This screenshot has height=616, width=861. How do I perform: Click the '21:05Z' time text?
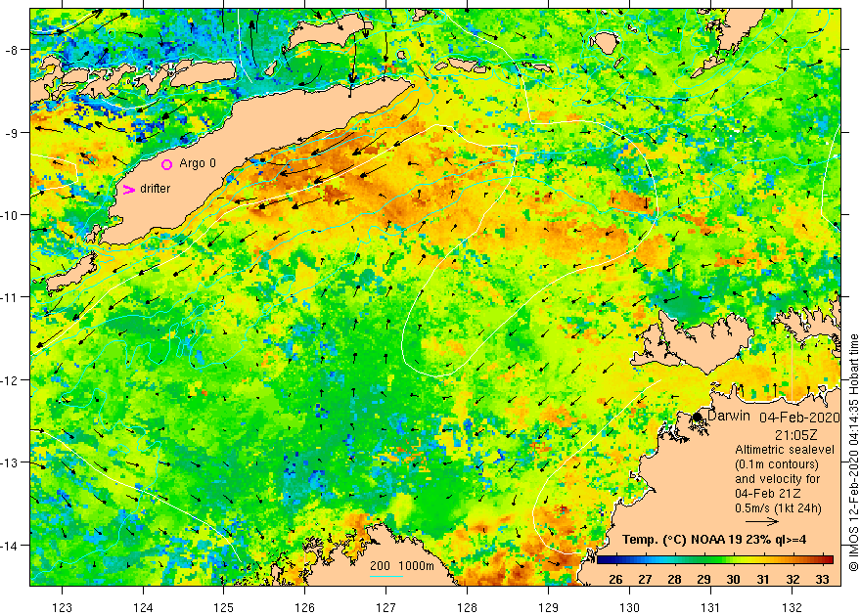tap(796, 435)
